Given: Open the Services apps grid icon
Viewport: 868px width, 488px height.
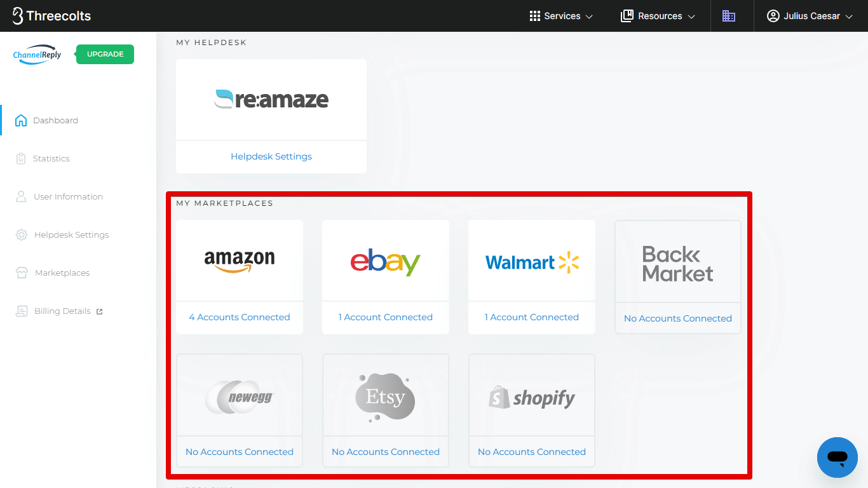Looking at the screenshot, I should pos(535,16).
